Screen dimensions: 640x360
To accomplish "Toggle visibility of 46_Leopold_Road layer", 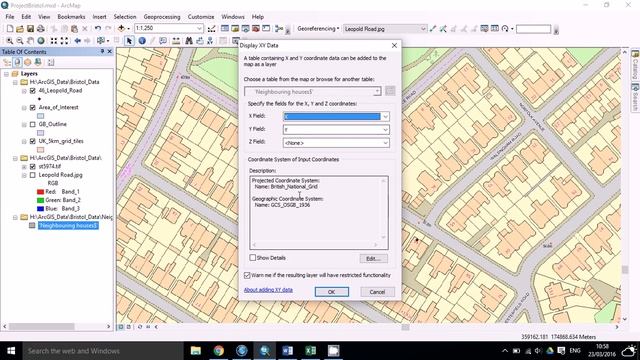I will [33, 91].
